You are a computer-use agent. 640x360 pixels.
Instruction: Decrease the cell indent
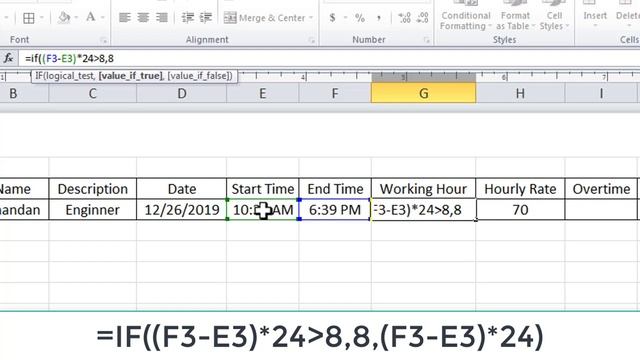click(187, 18)
